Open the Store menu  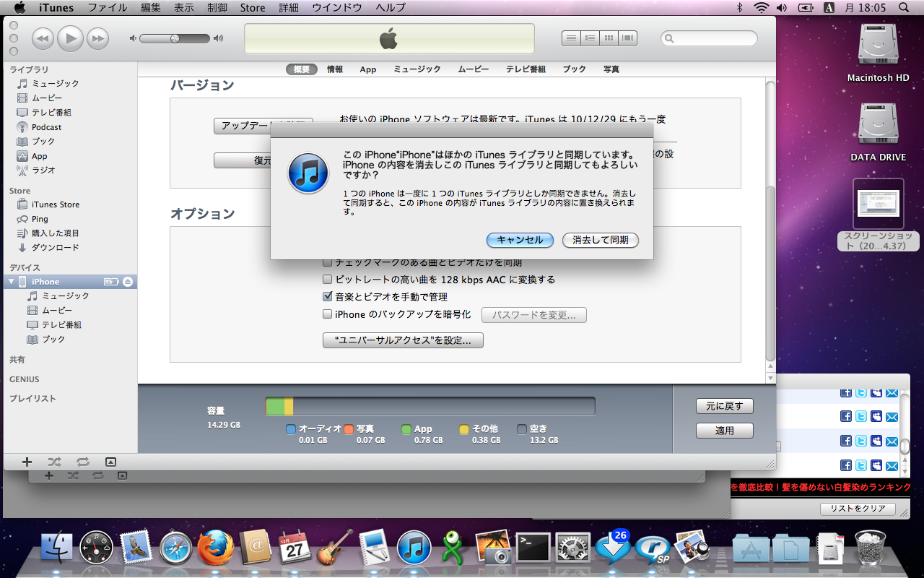(x=253, y=7)
